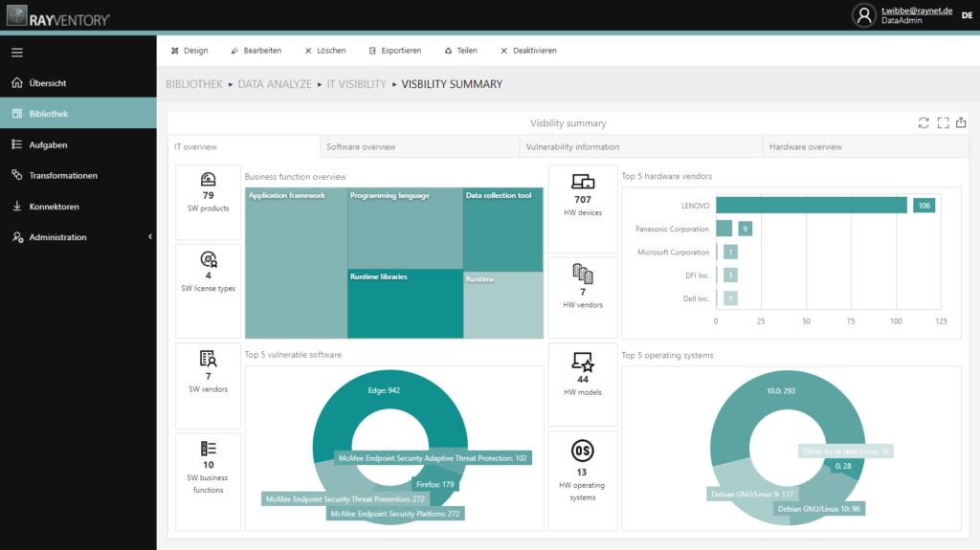
Task: Go to DATA ANALYZE breadcrumb
Action: (275, 84)
